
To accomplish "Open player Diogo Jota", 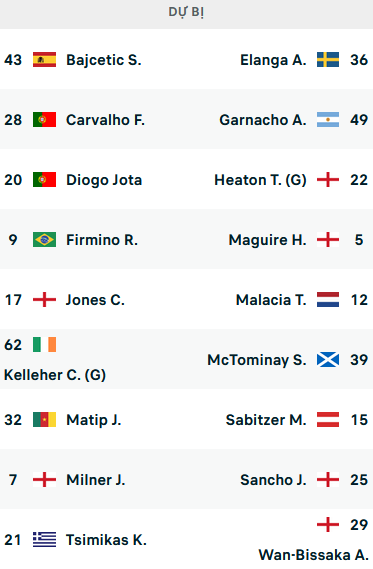I will coord(104,180).
